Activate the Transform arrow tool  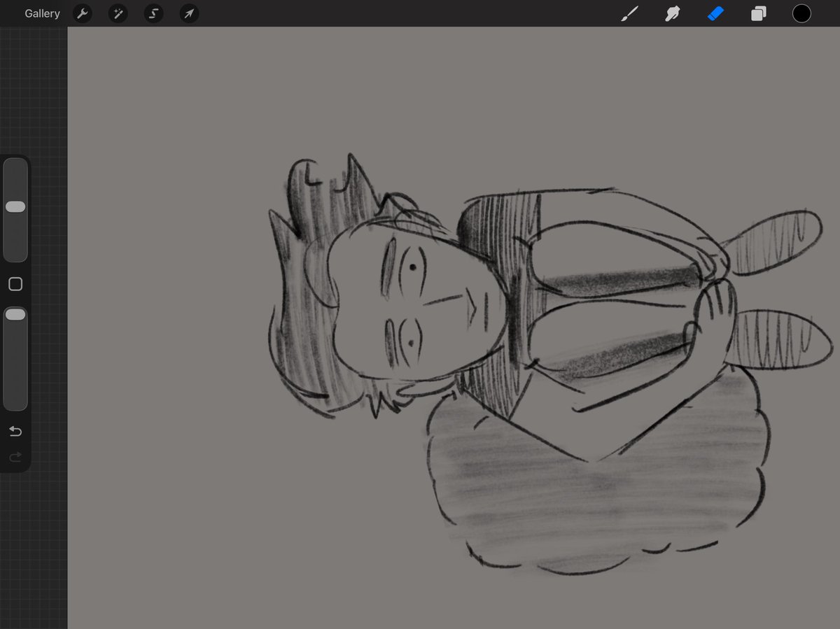[x=189, y=13]
